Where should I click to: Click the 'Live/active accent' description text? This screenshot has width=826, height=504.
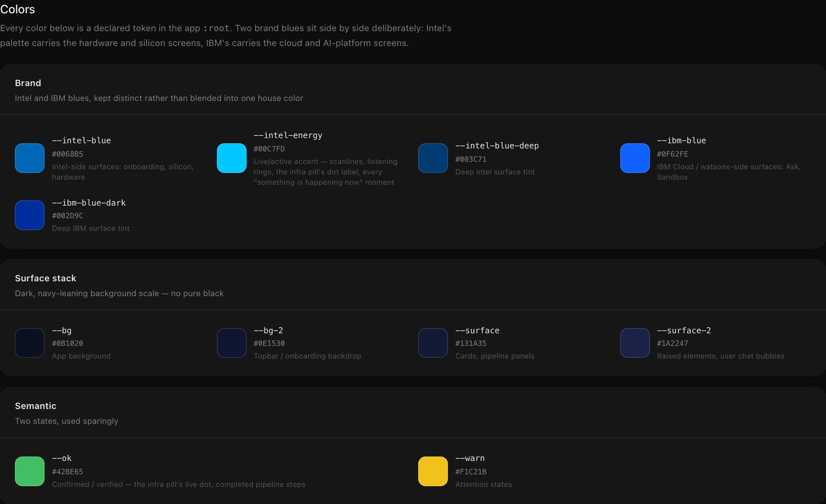(325, 172)
